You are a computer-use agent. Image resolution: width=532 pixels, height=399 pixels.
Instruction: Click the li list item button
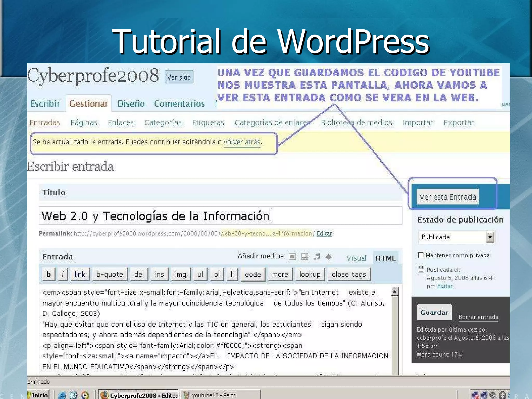point(232,274)
